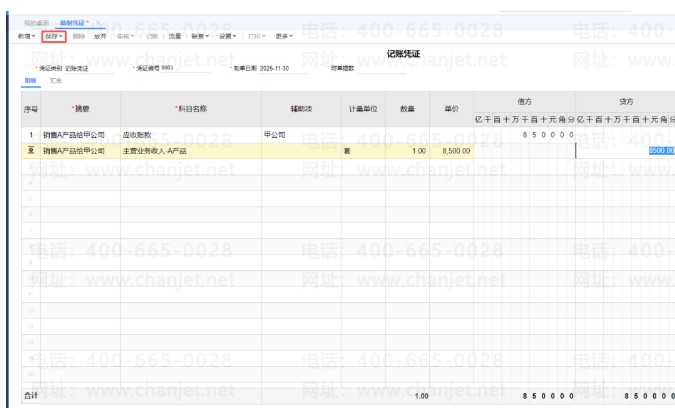Screen dimensions: 675x408
Task: Open the 审核 dropdown in the toolbar
Action: (126, 37)
